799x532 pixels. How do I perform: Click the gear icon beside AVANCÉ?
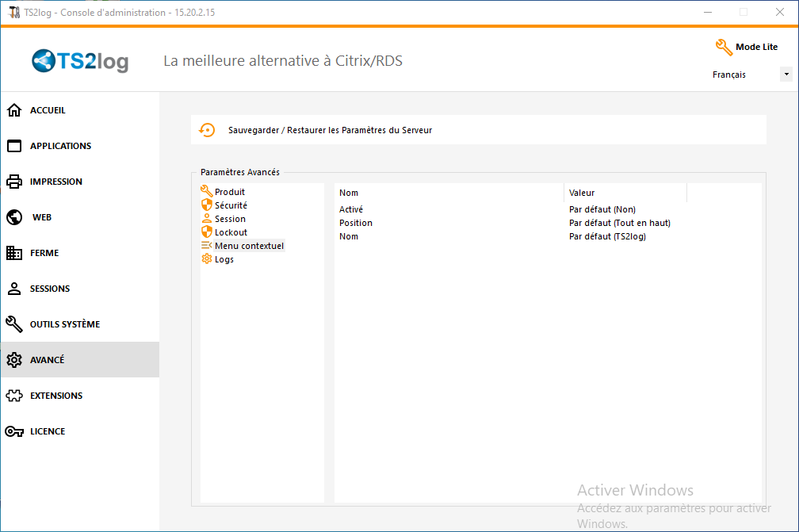[x=14, y=360]
